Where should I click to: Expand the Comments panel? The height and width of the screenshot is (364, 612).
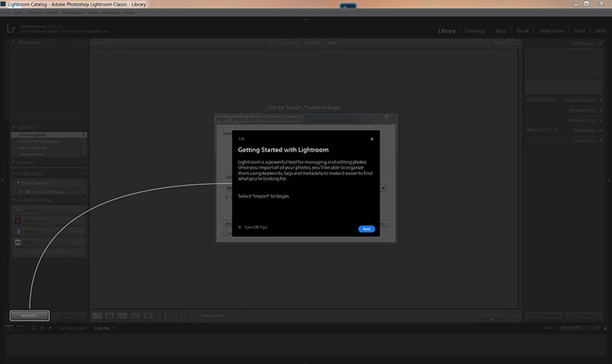click(601, 141)
